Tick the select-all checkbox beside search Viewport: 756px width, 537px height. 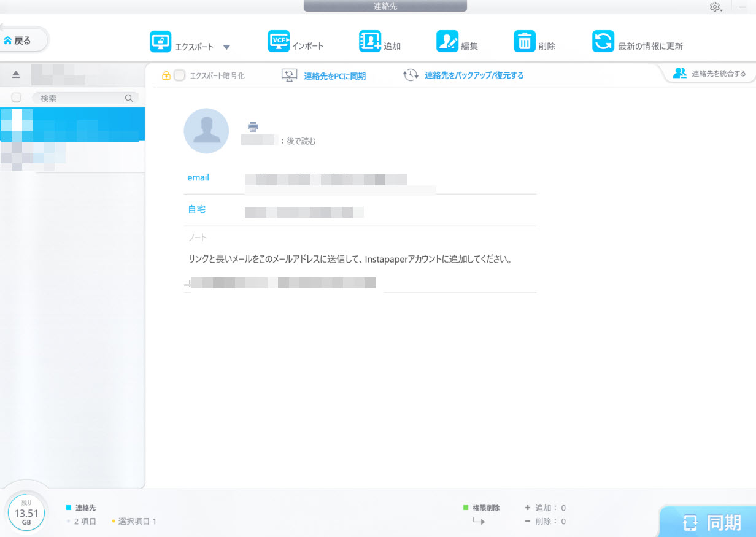pyautogui.click(x=17, y=98)
